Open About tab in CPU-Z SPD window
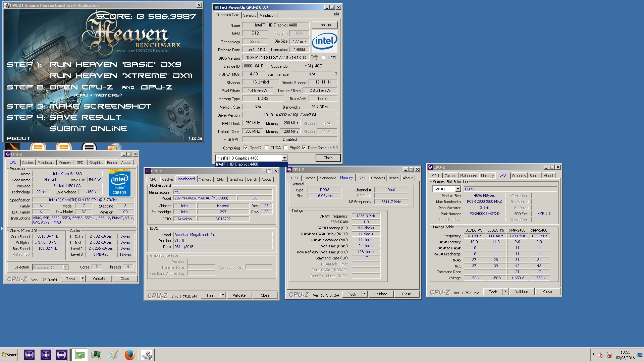Viewport: 644px width, 362px height. 549,176
